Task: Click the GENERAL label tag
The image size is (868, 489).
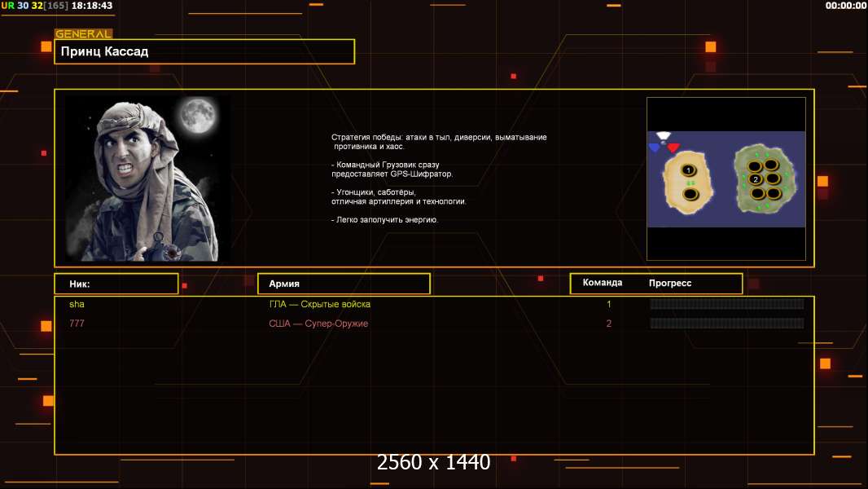Action: pos(83,34)
